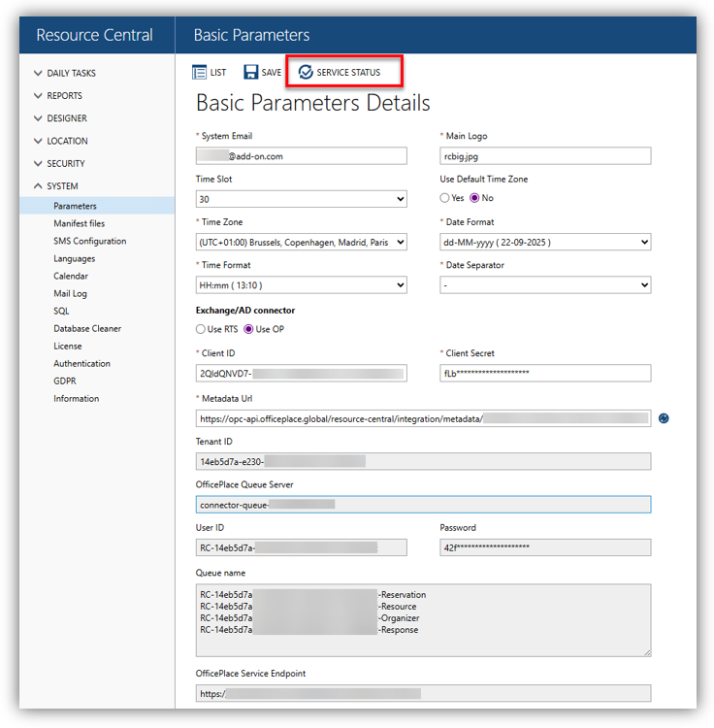Click the Resource Central header title
This screenshot has width=714, height=728.
(x=95, y=35)
